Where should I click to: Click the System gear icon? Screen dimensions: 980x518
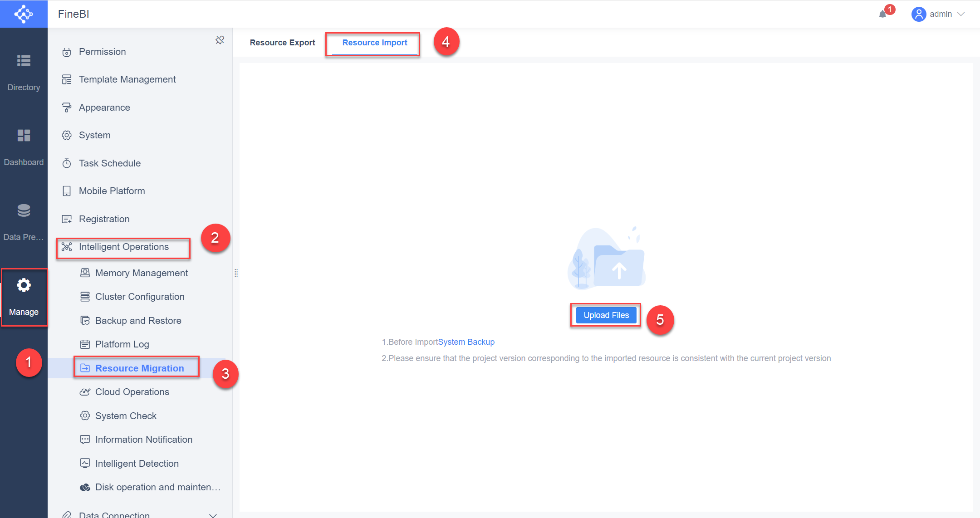tap(67, 135)
